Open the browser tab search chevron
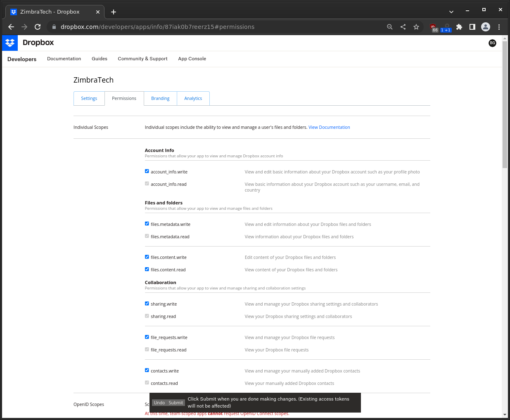This screenshot has height=420, width=510. pyautogui.click(x=451, y=12)
